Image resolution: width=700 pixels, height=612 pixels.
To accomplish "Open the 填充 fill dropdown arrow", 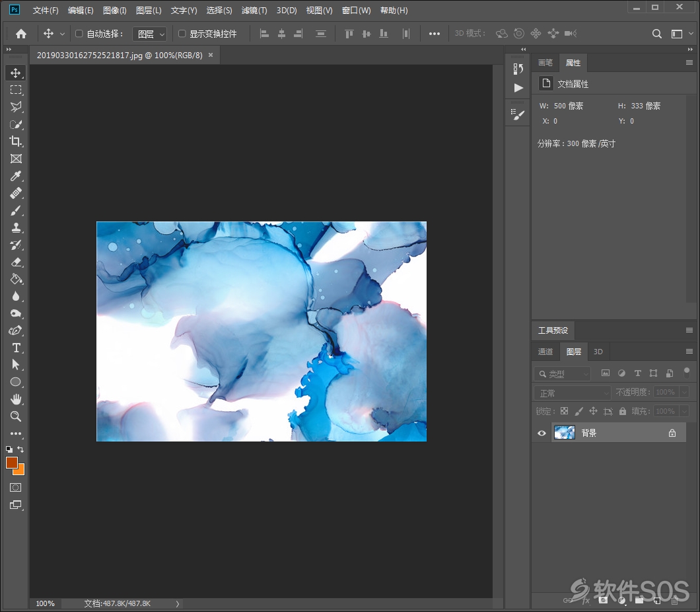I will [685, 411].
